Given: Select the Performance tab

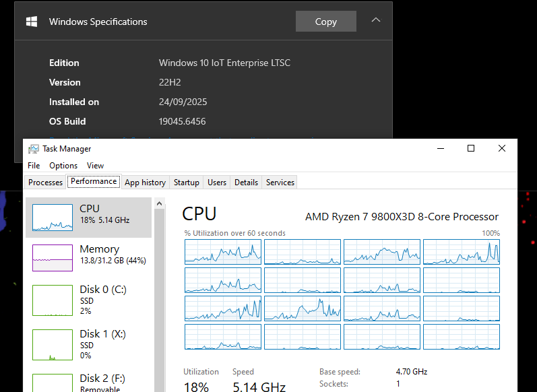Looking at the screenshot, I should (x=94, y=181).
